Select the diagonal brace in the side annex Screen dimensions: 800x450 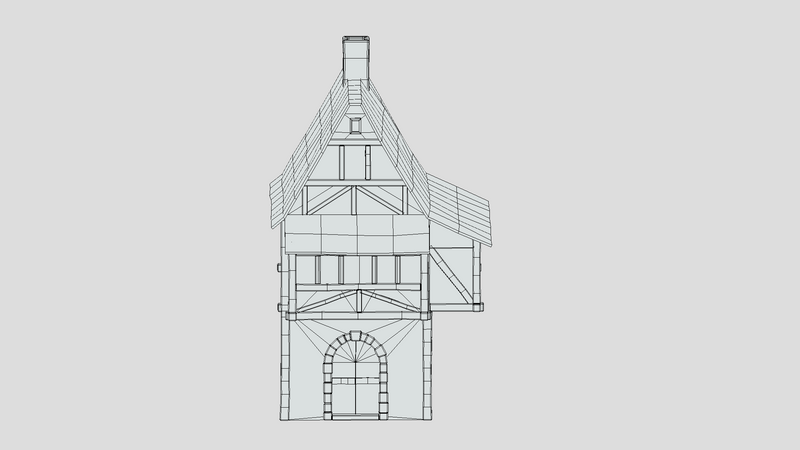pyautogui.click(x=451, y=274)
